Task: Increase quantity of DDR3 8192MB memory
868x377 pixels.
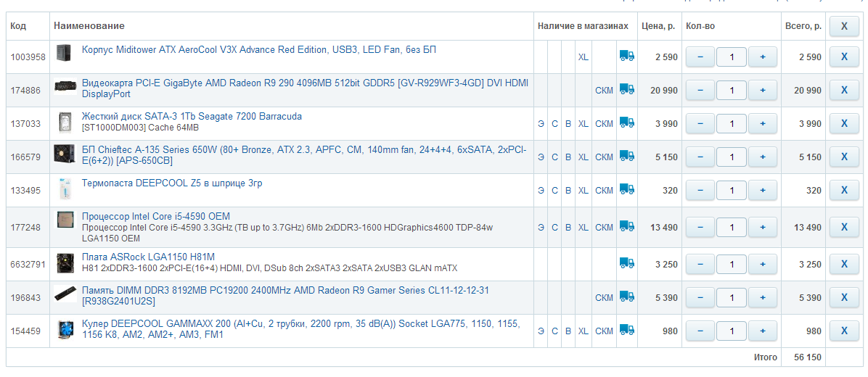Action: (x=763, y=297)
